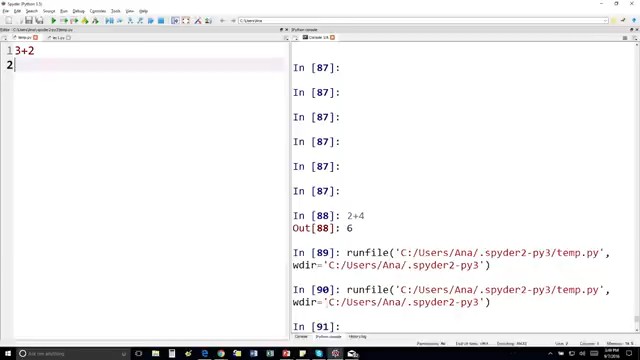Open the Run menu
The width and height of the screenshot is (640, 360).
point(64,11)
